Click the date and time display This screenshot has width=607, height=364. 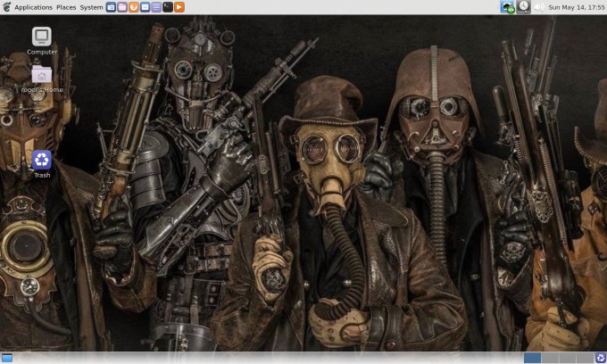577,7
